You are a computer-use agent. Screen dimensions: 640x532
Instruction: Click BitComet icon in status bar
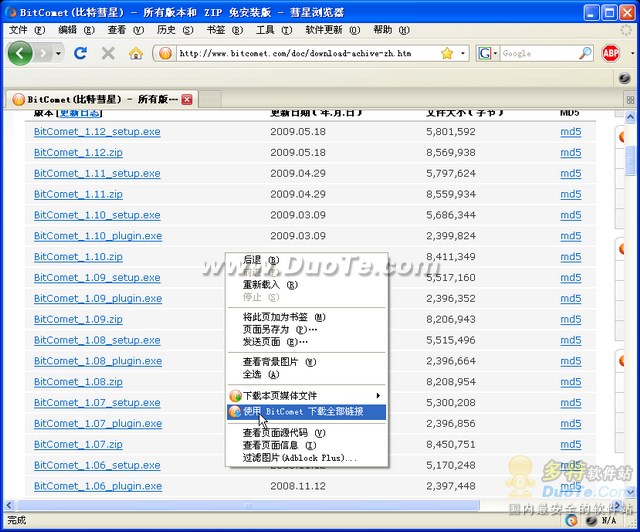(571, 520)
